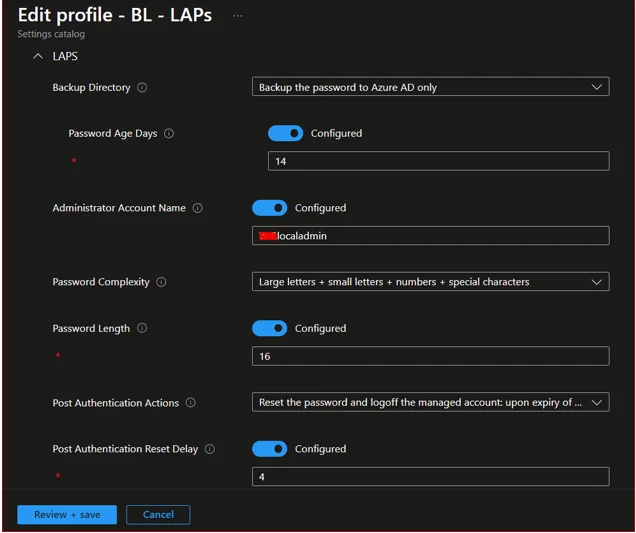Open the ellipsis menu beside profile title
636x533 pixels.
[x=237, y=16]
